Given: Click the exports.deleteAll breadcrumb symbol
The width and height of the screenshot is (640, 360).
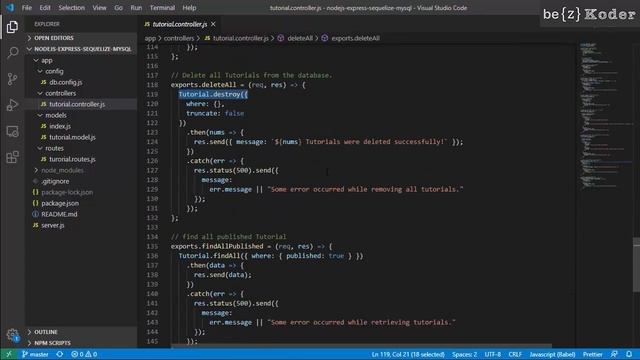Looking at the screenshot, I should click(351, 38).
